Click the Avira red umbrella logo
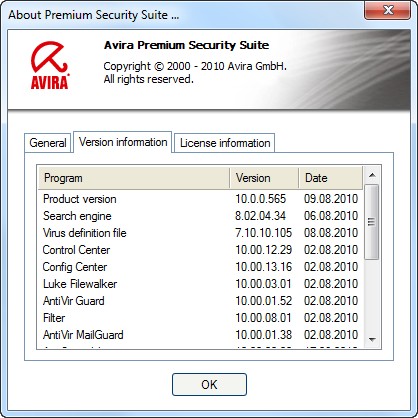Screen dimensions: 418x418 (50, 65)
